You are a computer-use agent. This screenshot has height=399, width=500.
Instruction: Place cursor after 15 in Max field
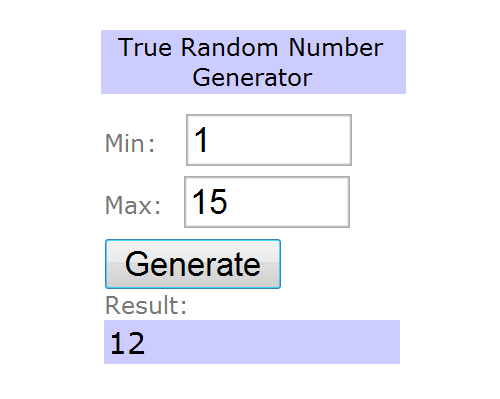coord(229,202)
